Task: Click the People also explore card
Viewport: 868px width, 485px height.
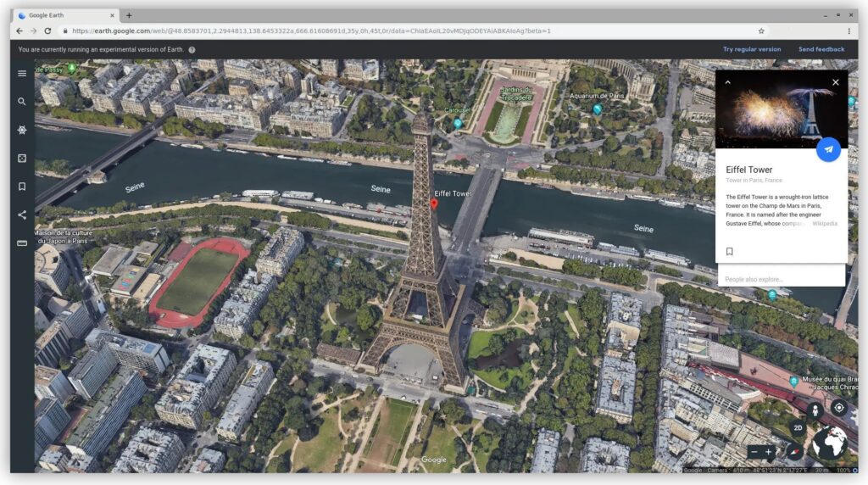Action: point(781,276)
